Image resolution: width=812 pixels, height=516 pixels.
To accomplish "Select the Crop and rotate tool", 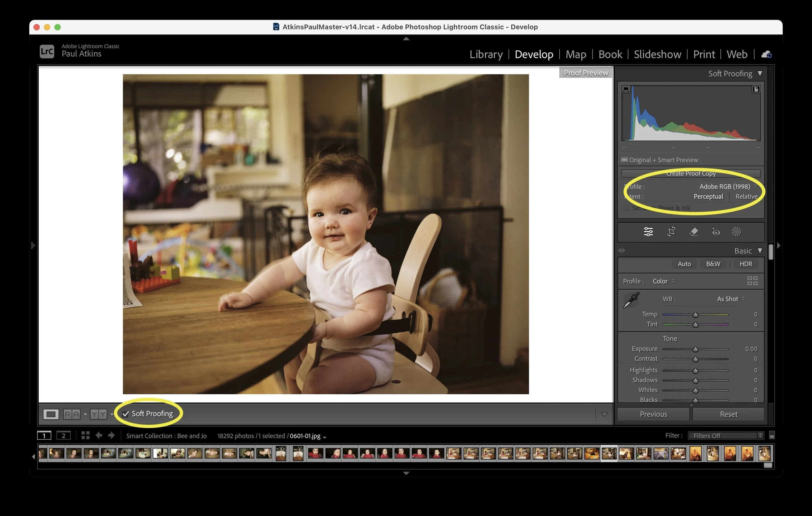I will tap(671, 231).
